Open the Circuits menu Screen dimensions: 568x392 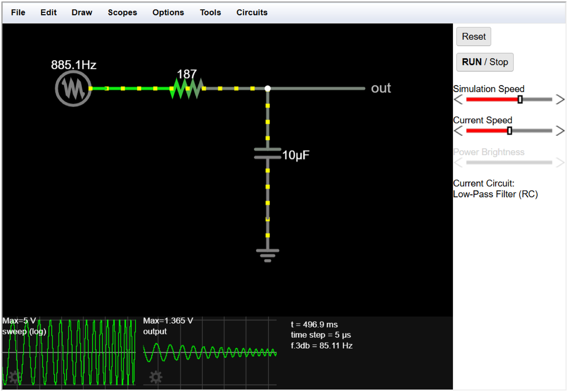tap(252, 12)
